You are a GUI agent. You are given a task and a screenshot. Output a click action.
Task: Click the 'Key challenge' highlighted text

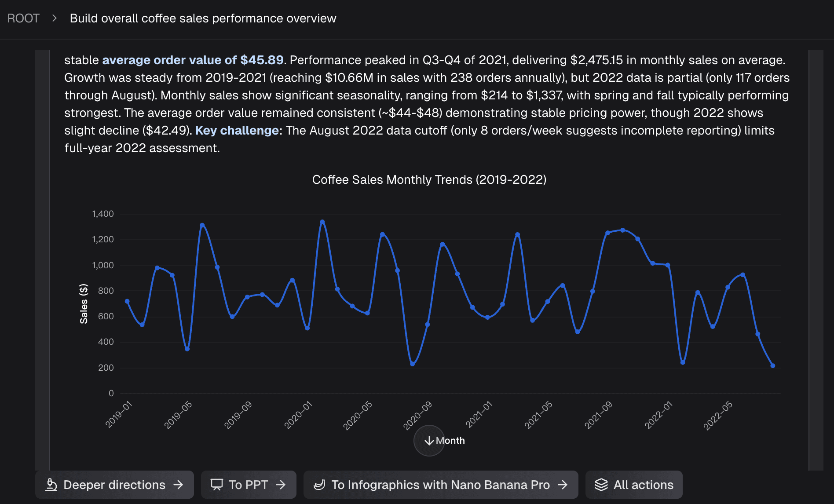tap(237, 131)
